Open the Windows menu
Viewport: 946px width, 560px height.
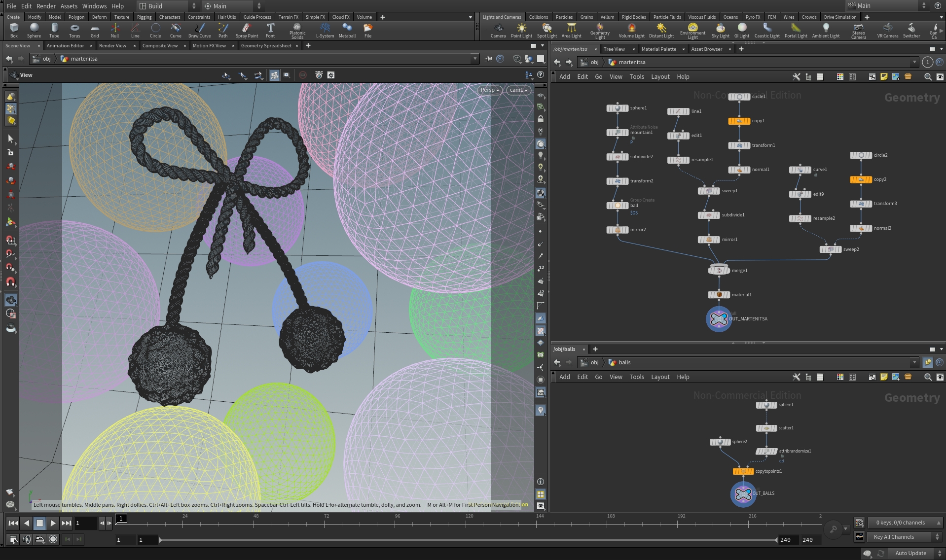point(94,6)
